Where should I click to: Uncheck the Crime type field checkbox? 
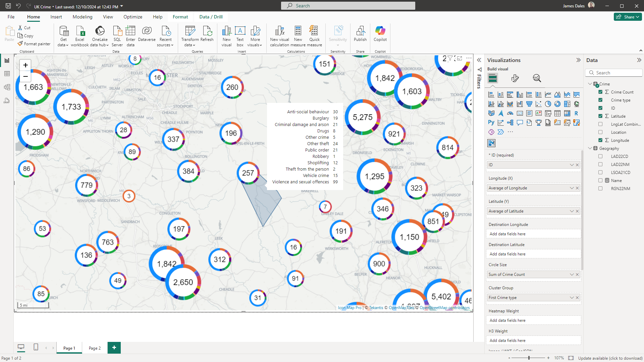click(600, 100)
